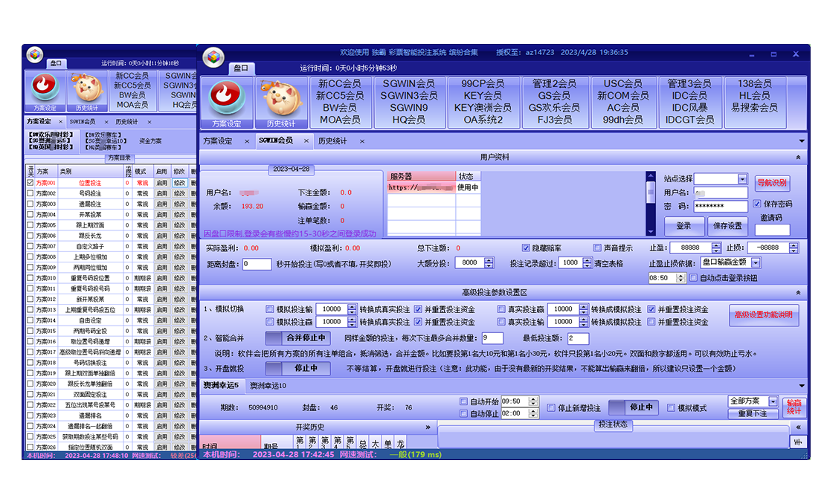Uncheck the 保存密码 checkbox
The image size is (827, 504).
point(757,204)
